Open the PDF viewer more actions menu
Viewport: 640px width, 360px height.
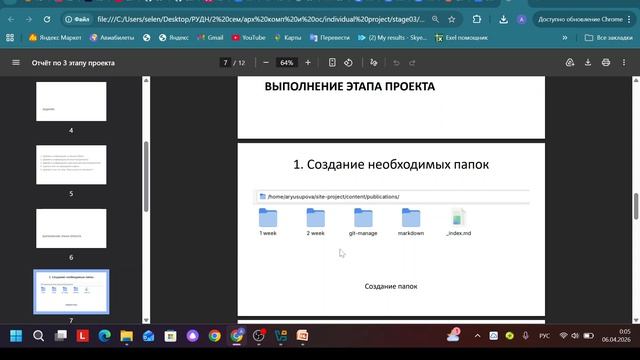point(624,62)
